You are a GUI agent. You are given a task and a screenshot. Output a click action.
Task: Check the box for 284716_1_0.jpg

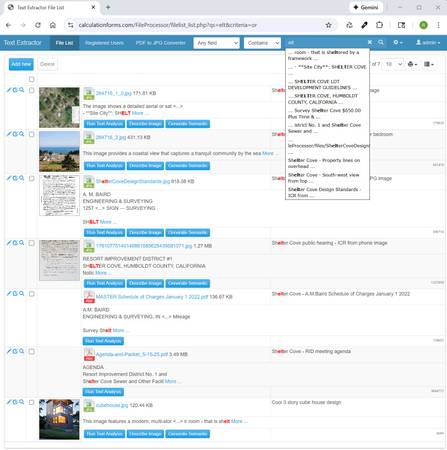pos(31,90)
